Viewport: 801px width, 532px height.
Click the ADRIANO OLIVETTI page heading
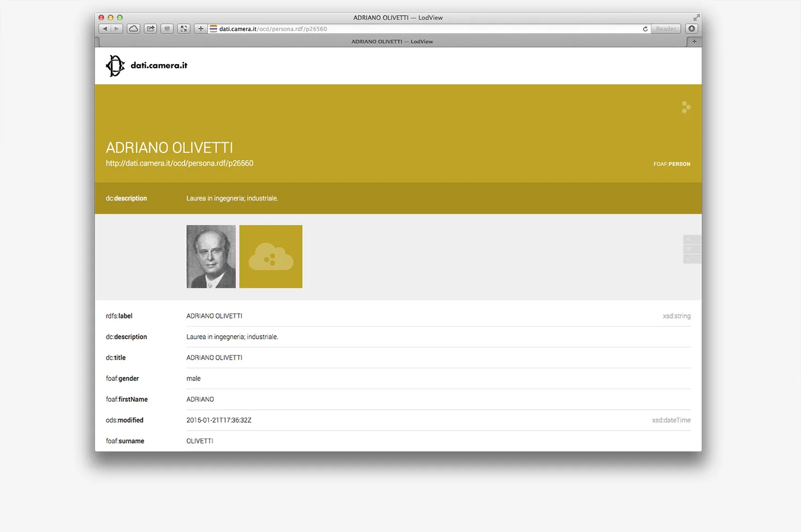(169, 147)
